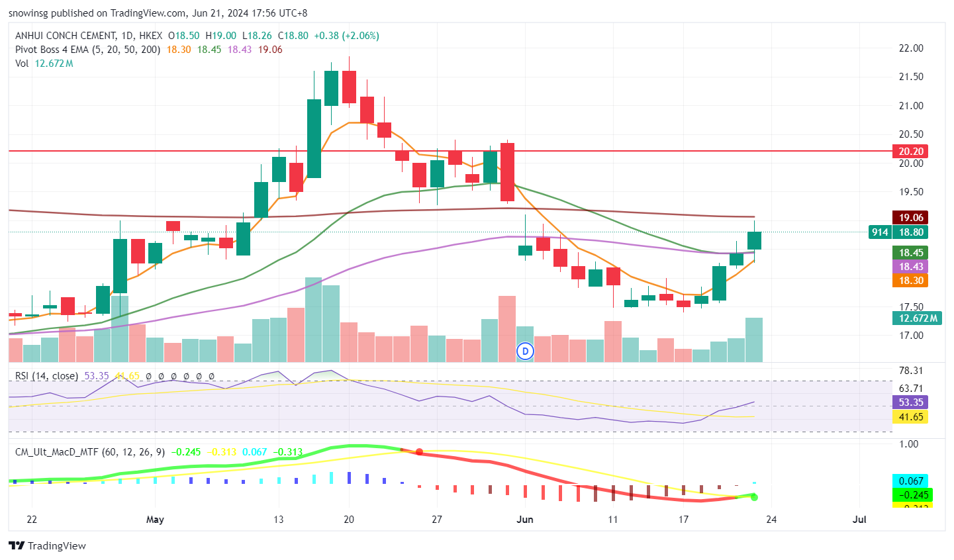Click the 22.00 price axis label
This screenshot has width=954, height=560.
pos(911,48)
